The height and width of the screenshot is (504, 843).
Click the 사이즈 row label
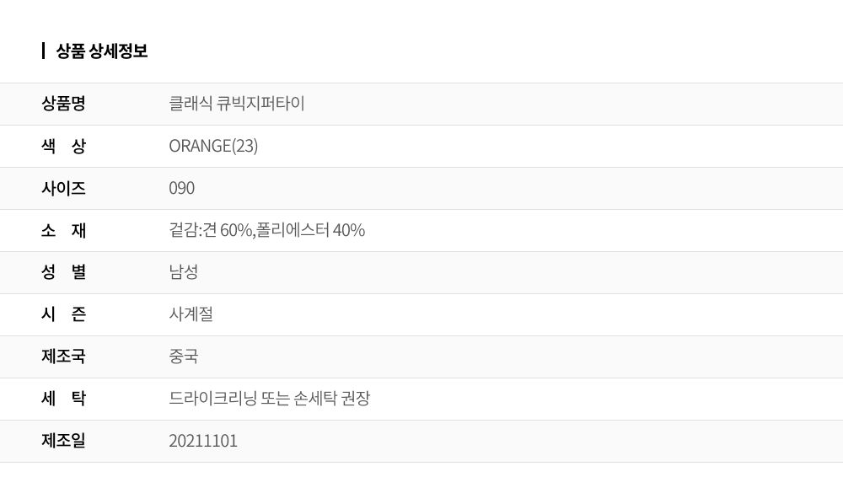point(64,188)
